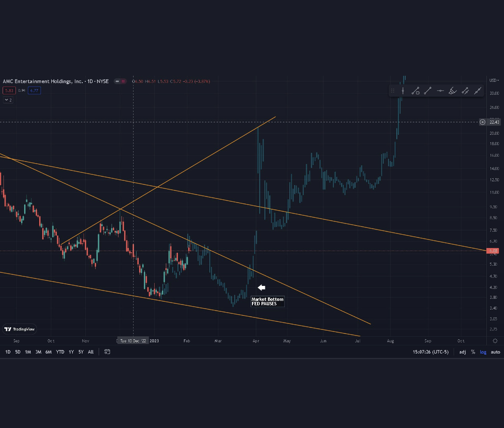Switch range to 6M
Screen dimensions: 504x428
[49, 352]
